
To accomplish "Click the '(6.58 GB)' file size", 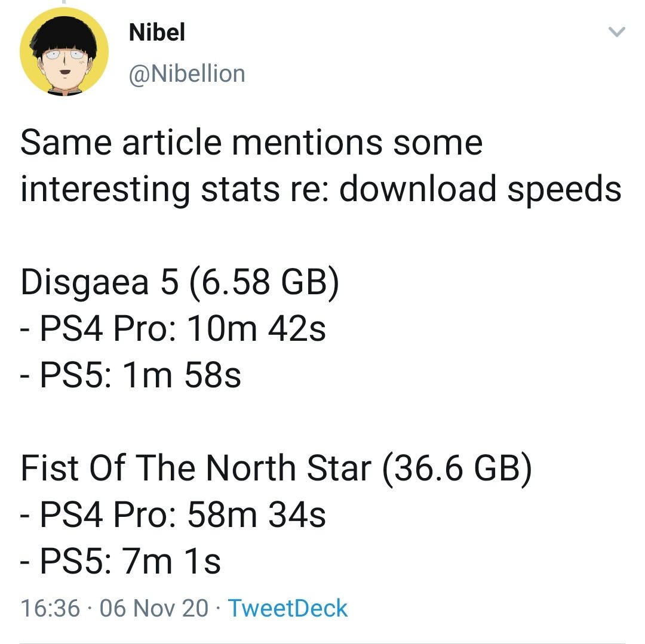I will point(265,282).
